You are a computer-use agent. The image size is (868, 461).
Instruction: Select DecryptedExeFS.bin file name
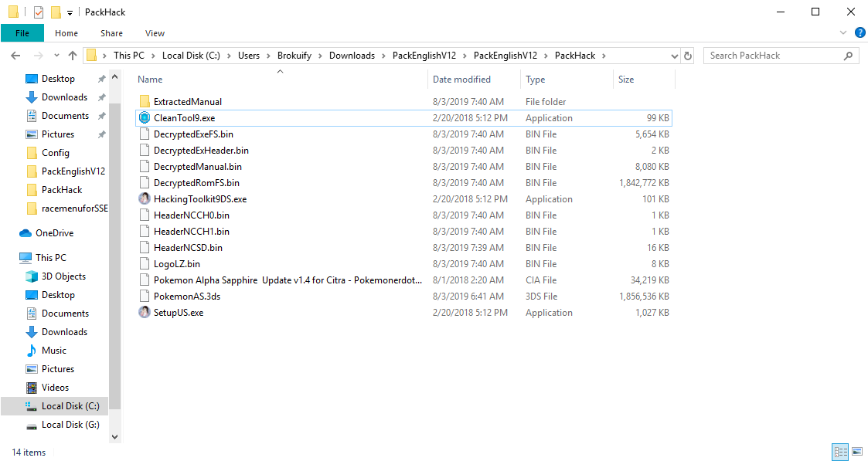pos(194,134)
